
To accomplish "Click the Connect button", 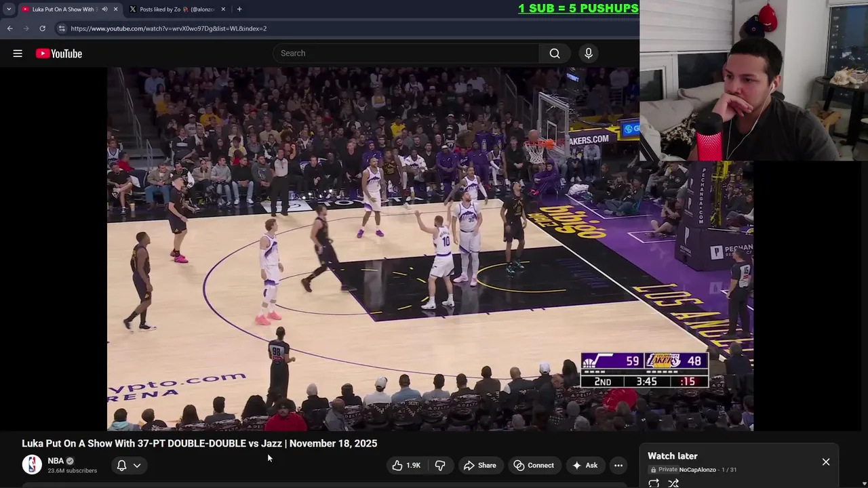I will pyautogui.click(x=534, y=466).
